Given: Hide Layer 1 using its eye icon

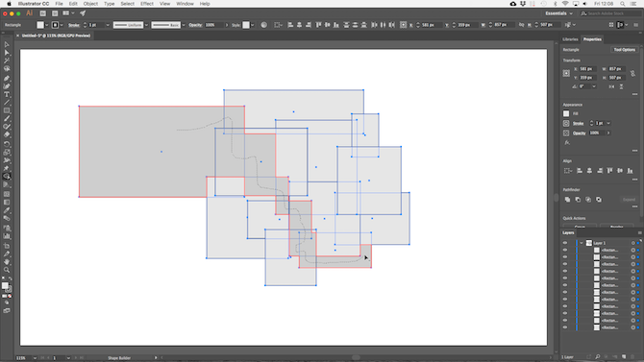Looking at the screenshot, I should pyautogui.click(x=565, y=243).
